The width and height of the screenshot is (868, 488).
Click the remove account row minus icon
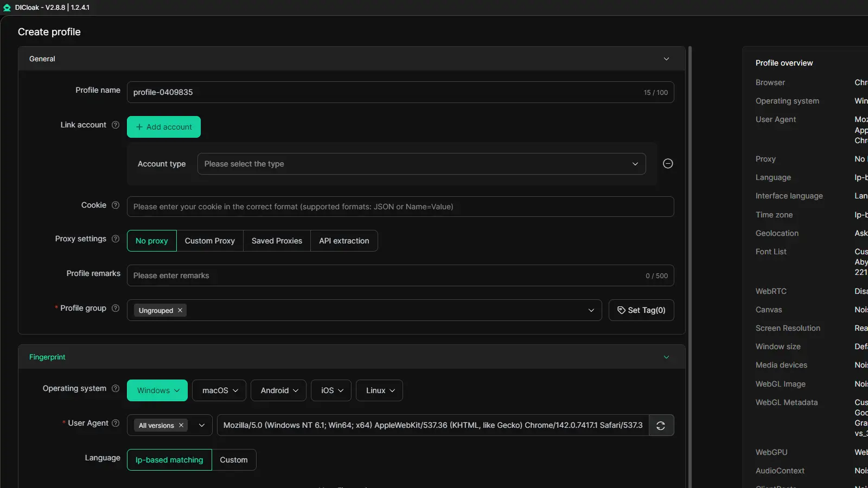(x=668, y=164)
